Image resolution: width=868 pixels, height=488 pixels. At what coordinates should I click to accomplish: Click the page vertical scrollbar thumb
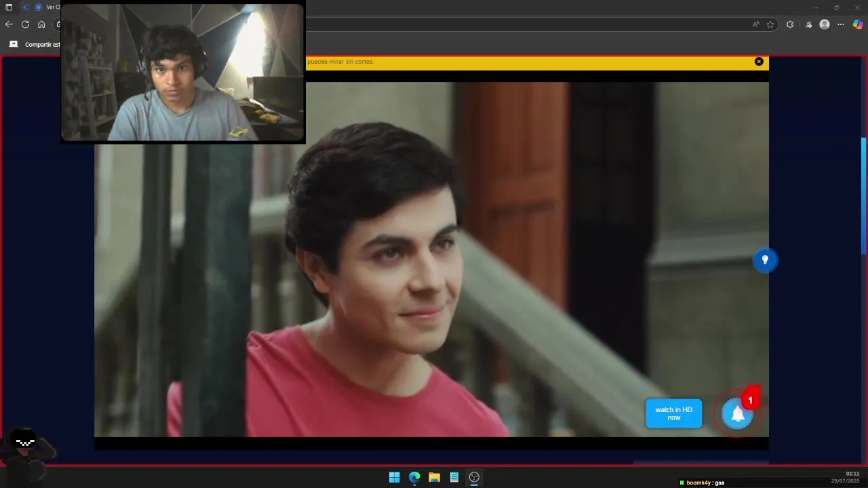pyautogui.click(x=863, y=196)
